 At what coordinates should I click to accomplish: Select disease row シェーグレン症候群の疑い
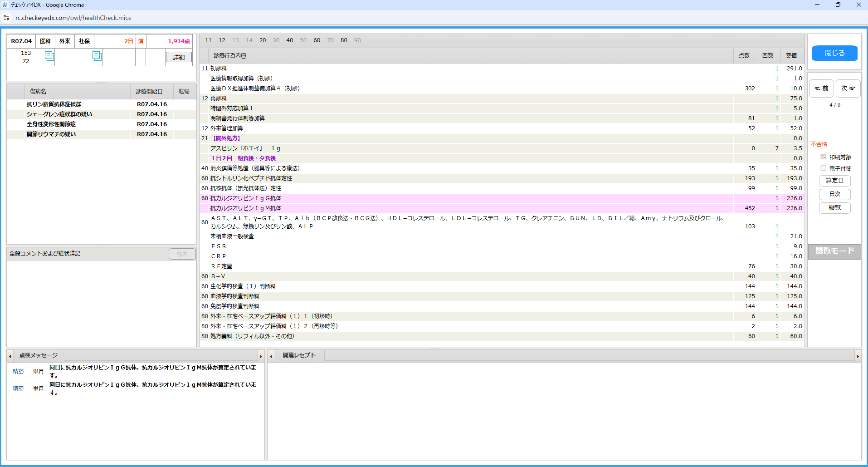coord(102,114)
